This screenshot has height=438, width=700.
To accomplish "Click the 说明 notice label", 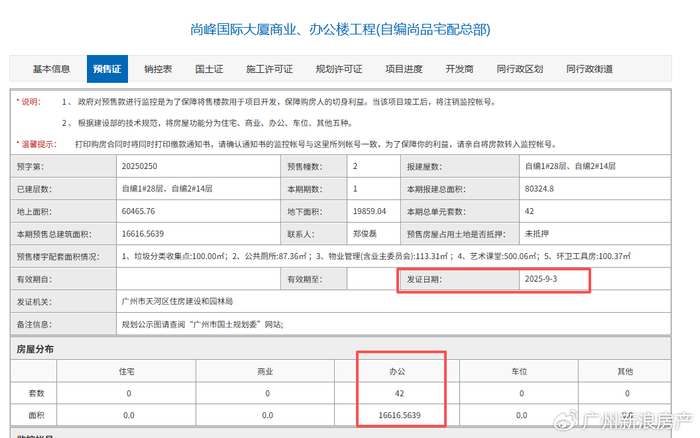I will (x=29, y=102).
